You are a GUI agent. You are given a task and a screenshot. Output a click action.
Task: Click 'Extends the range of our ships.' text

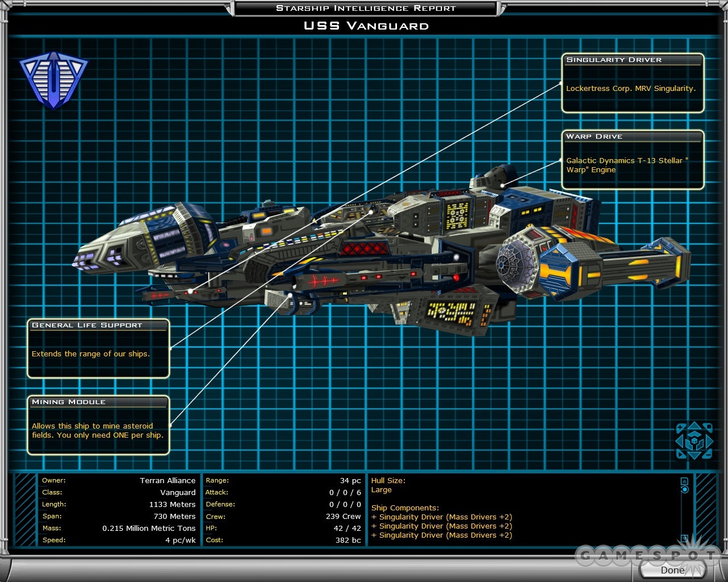(x=90, y=354)
